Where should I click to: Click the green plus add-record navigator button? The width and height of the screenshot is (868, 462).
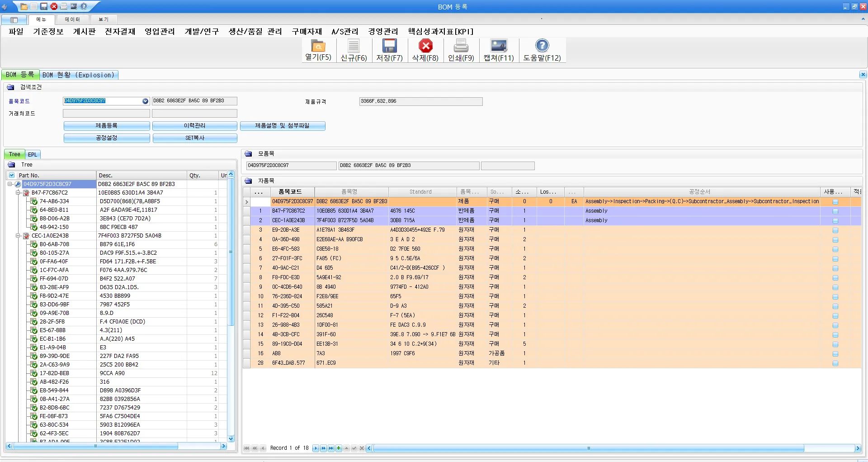point(339,448)
